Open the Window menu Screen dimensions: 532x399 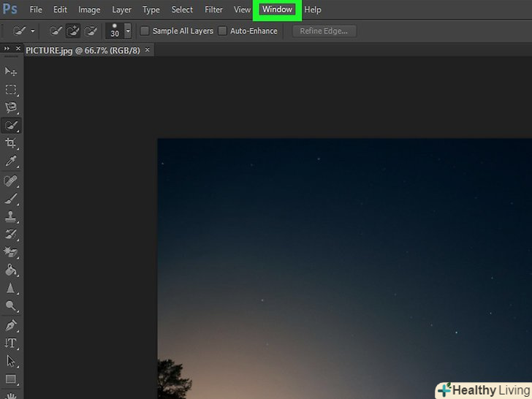click(x=277, y=9)
